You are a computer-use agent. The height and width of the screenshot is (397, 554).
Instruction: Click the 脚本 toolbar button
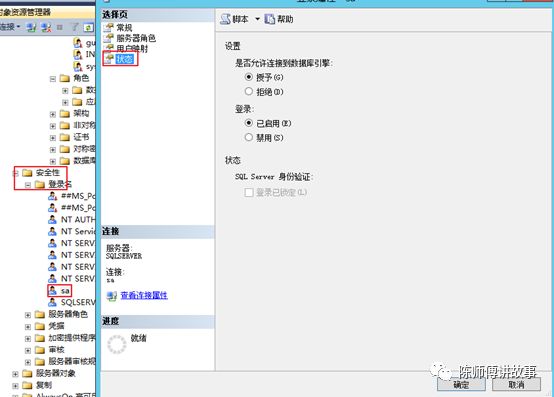pyautogui.click(x=234, y=19)
